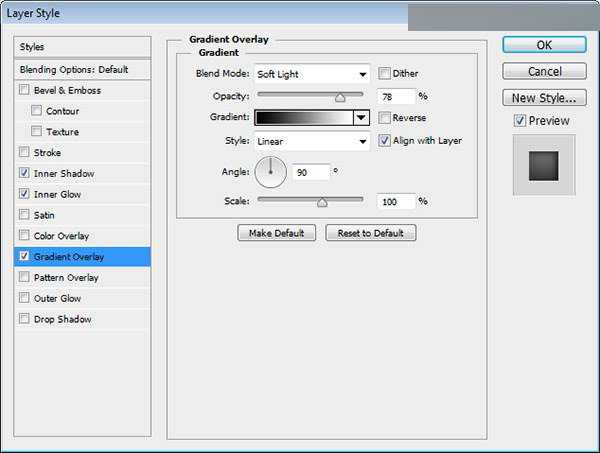Image resolution: width=600 pixels, height=453 pixels.
Task: Click the Angle dial control
Action: (270, 174)
